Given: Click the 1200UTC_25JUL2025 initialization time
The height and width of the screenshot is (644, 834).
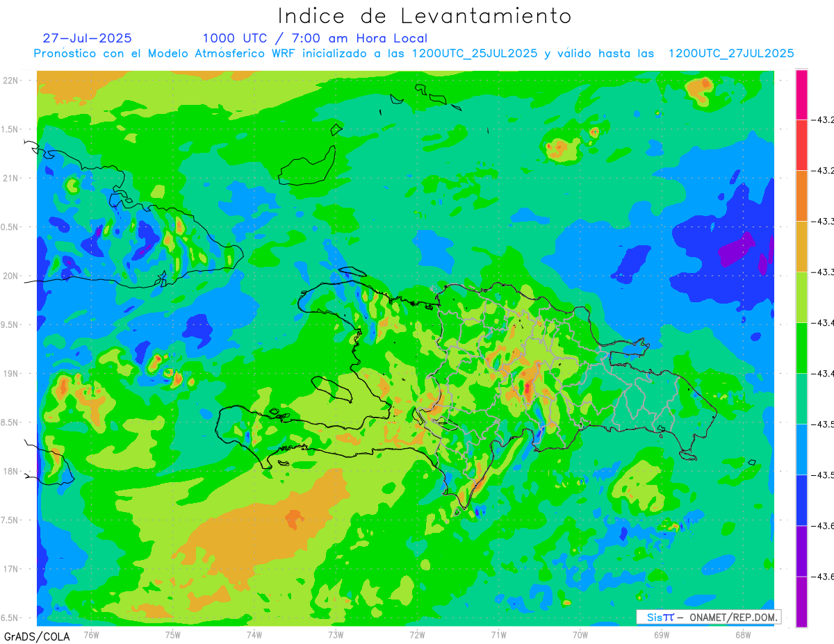Looking at the screenshot, I should tap(475, 53).
